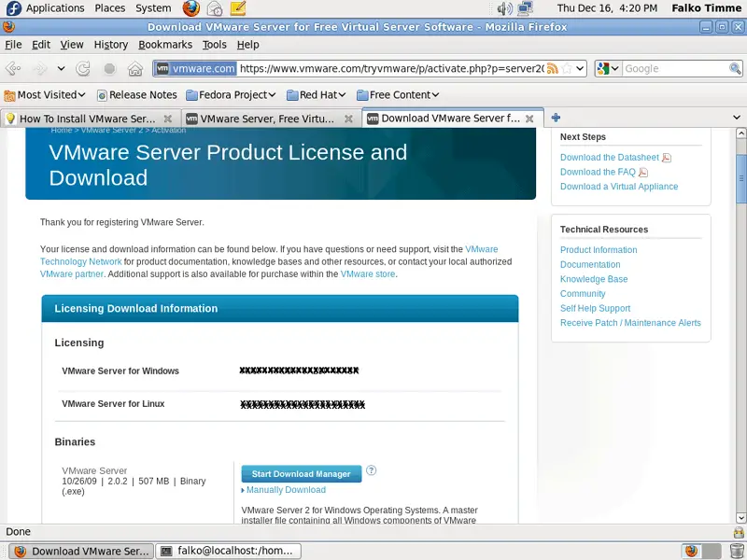The width and height of the screenshot is (747, 560).
Task: Expand the Fedora Project bookmarks folder
Action: [x=231, y=95]
